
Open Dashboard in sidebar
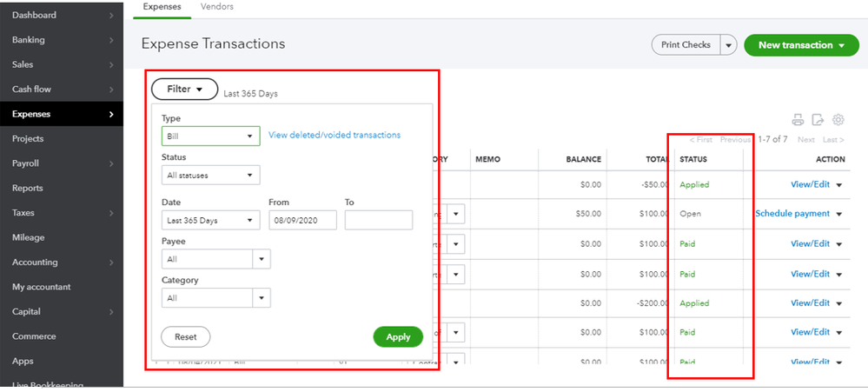pyautogui.click(x=62, y=16)
